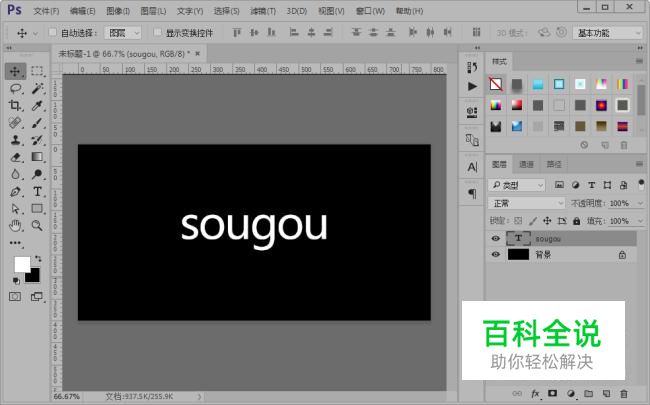The width and height of the screenshot is (650, 405).
Task: Open the auto-select layer dropdown
Action: pyautogui.click(x=123, y=33)
